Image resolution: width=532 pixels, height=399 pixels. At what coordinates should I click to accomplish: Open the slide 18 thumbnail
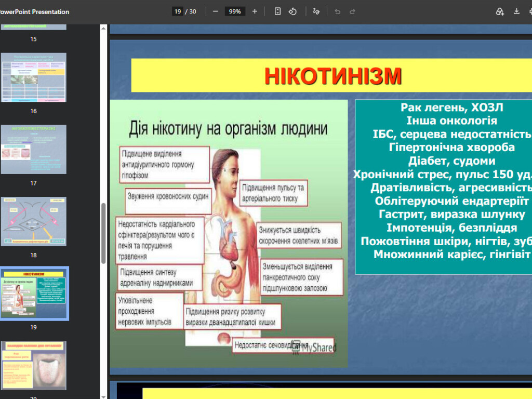point(34,221)
